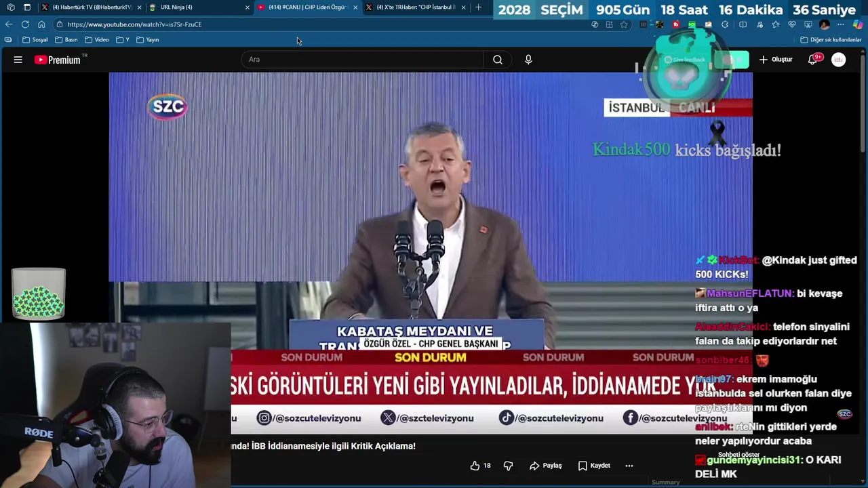868x488 pixels.
Task: Close the URL Ninja tab
Action: [x=248, y=7]
